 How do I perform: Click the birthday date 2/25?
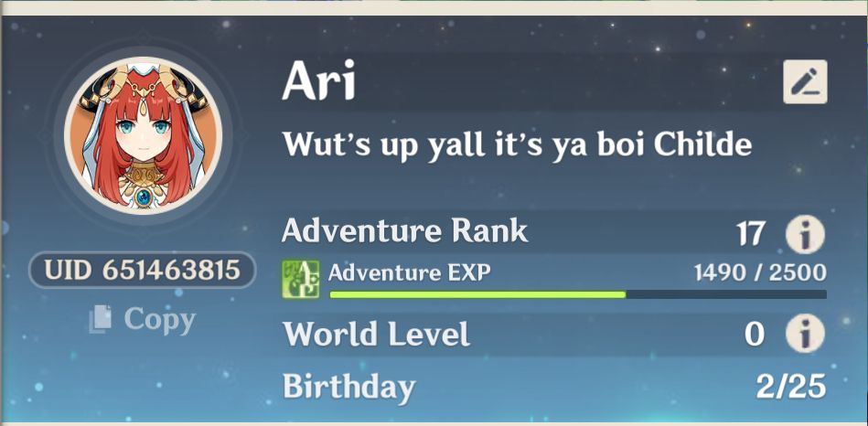tap(791, 386)
